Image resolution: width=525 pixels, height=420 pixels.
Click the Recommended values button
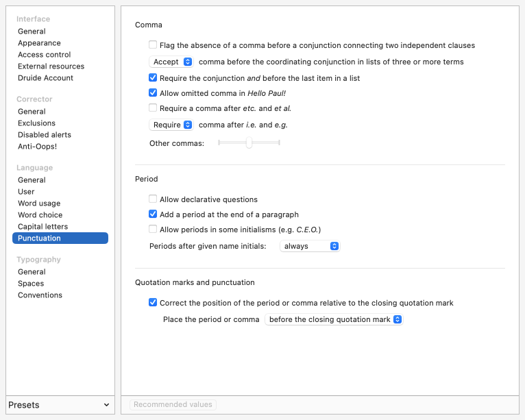173,405
